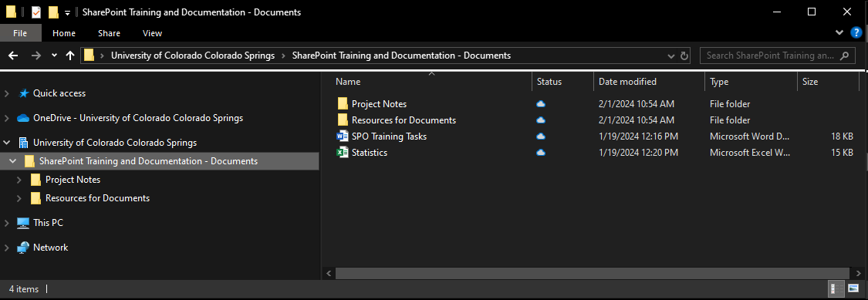Expand the OneDrive tree node
This screenshot has width=868, height=300.
click(x=7, y=118)
